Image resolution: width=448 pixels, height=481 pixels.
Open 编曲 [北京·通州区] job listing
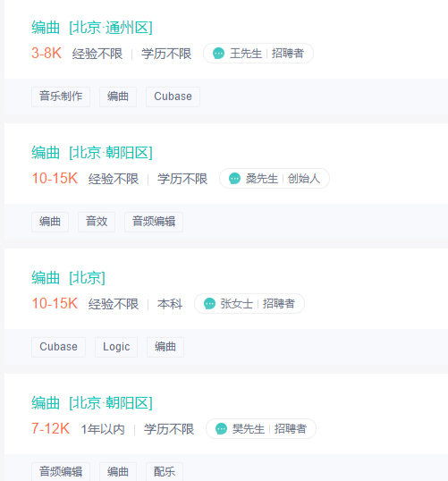coord(92,28)
